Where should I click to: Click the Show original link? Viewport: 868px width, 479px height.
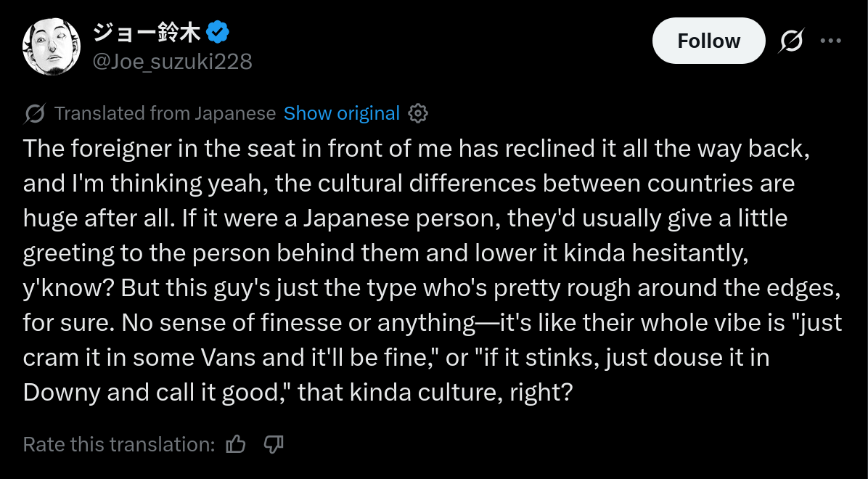[341, 114]
